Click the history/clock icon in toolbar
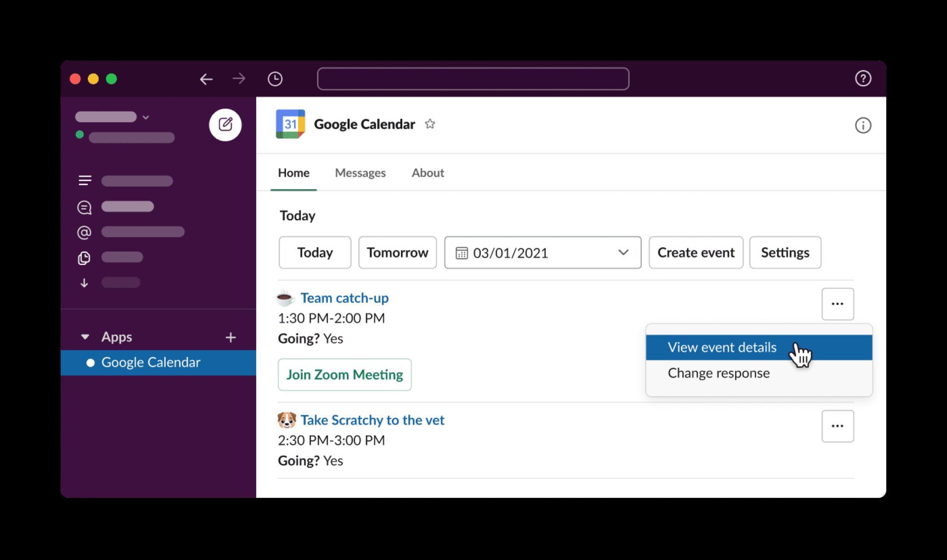Viewport: 947px width, 560px height. [x=275, y=79]
